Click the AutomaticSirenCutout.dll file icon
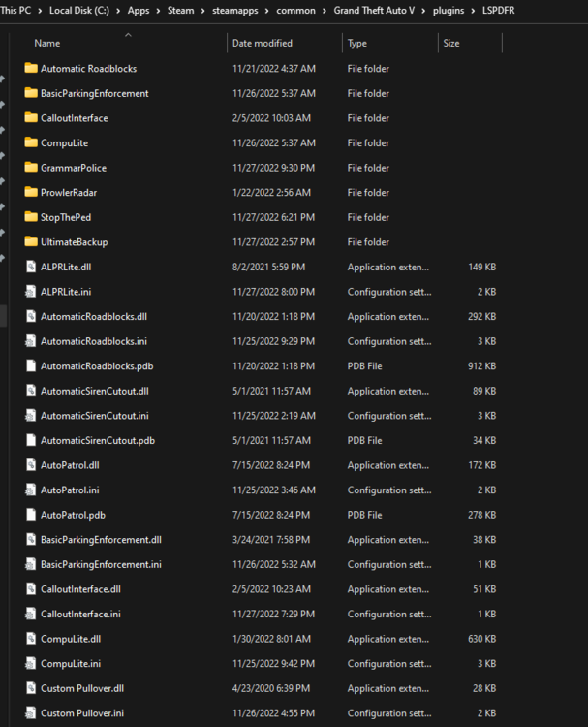The height and width of the screenshot is (727, 588). pos(31,391)
